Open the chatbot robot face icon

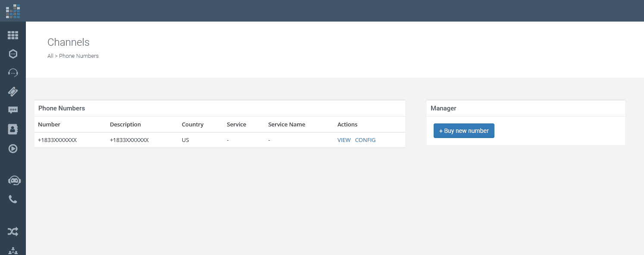(14, 181)
